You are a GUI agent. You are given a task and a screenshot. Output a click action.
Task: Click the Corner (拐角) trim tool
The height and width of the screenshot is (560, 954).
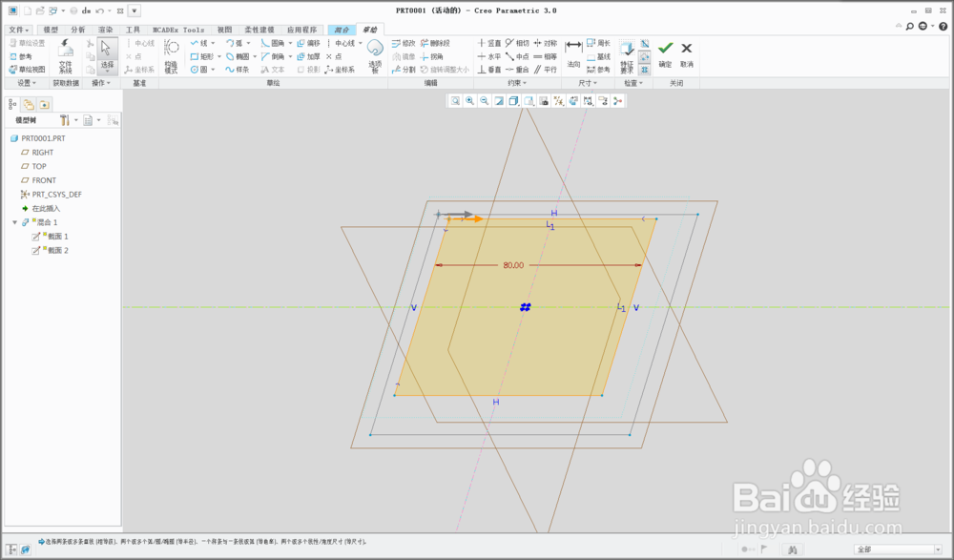(431, 56)
